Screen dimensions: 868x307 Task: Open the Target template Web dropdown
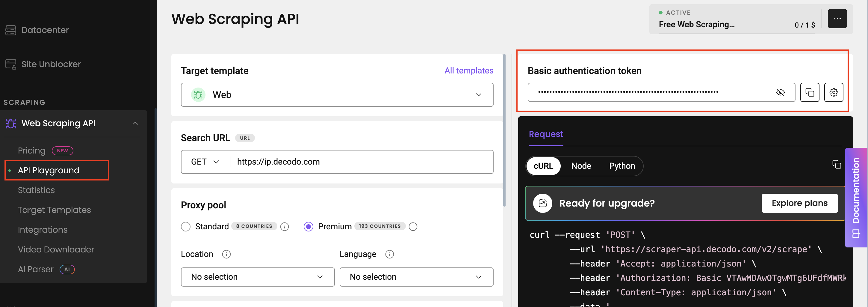(337, 95)
